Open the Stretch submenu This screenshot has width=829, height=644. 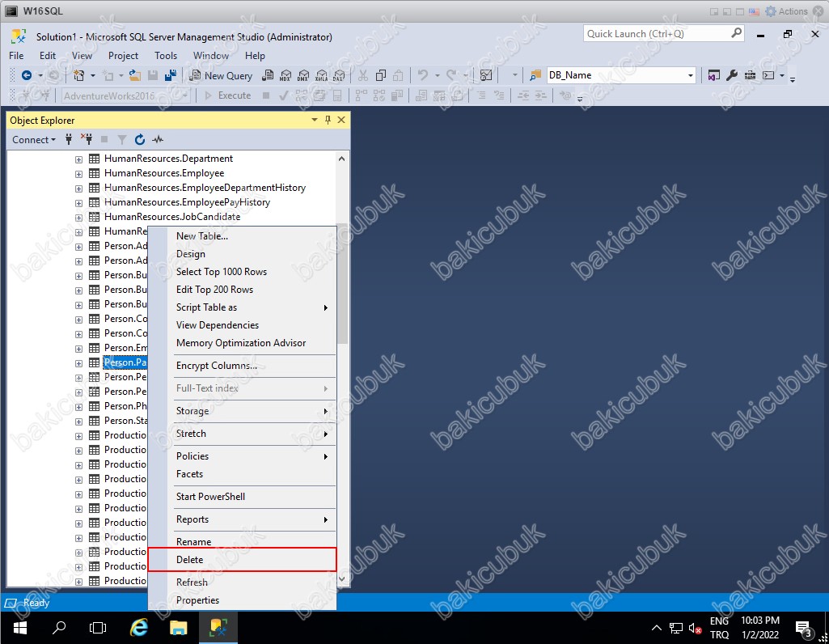point(242,434)
